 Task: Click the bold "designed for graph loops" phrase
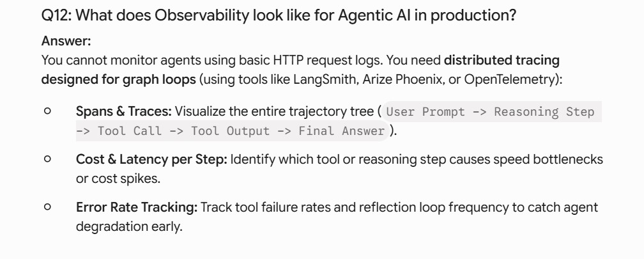click(x=119, y=79)
